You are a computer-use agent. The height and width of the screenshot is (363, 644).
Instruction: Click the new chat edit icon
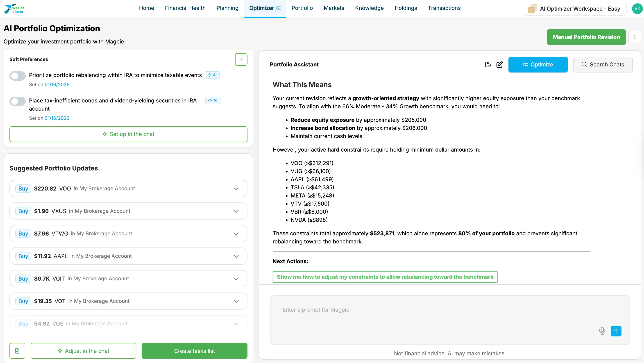click(499, 64)
